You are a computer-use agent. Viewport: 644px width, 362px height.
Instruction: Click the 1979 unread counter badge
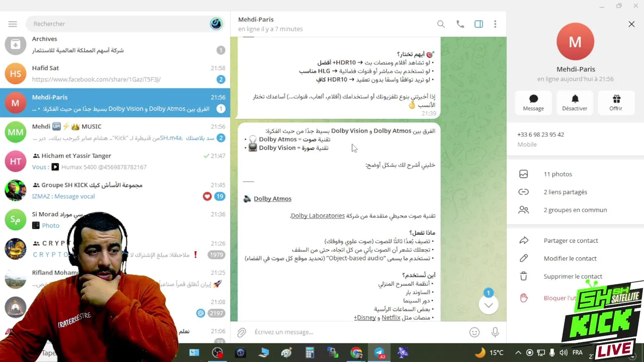(x=217, y=255)
